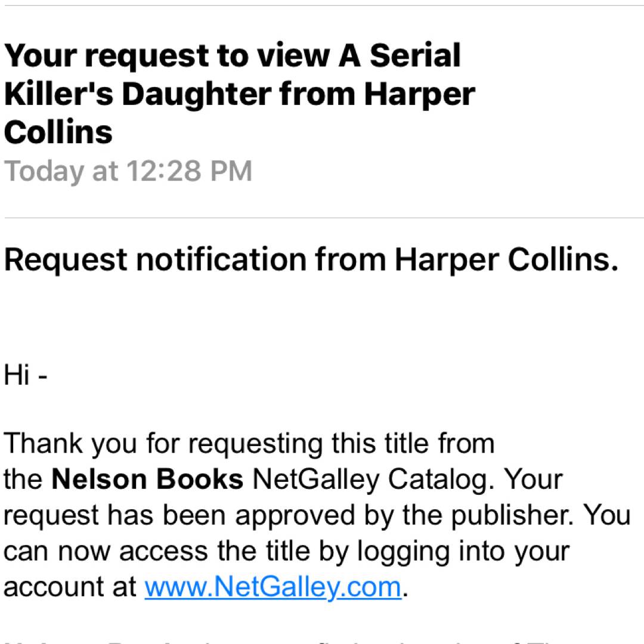Open the www.NetGalley.com link
This screenshot has height=644, width=644.
(x=273, y=587)
